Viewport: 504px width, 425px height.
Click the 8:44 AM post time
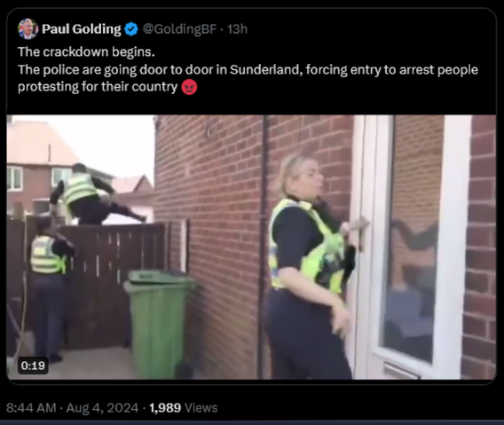click(x=31, y=407)
